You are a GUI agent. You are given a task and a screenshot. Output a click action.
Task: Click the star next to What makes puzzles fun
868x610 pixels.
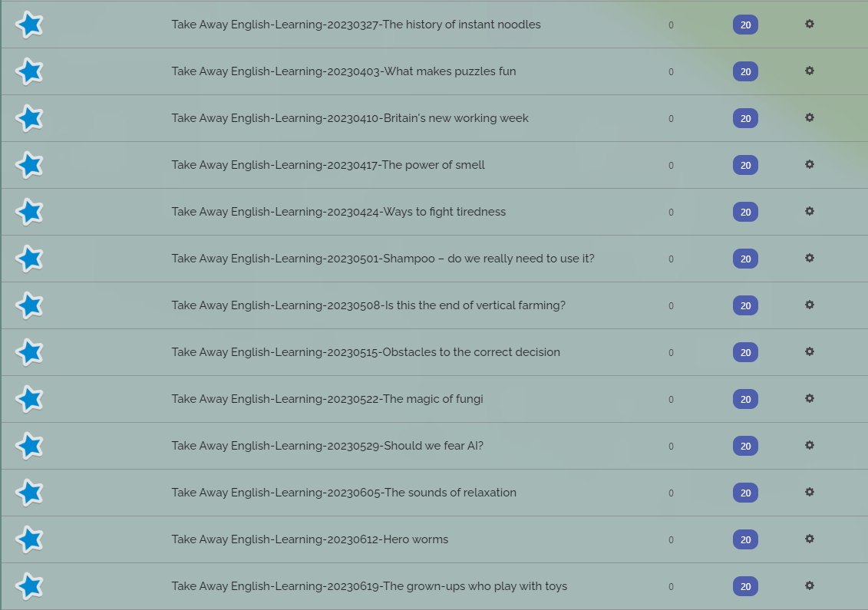[29, 71]
